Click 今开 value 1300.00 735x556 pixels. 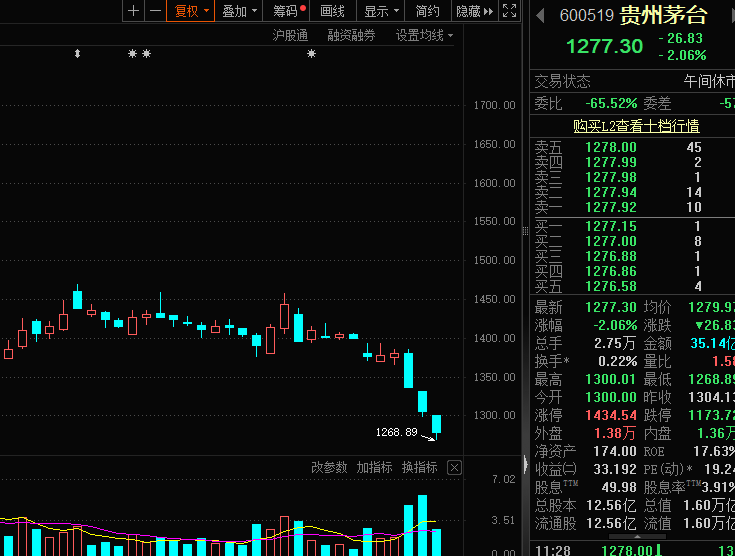point(611,398)
